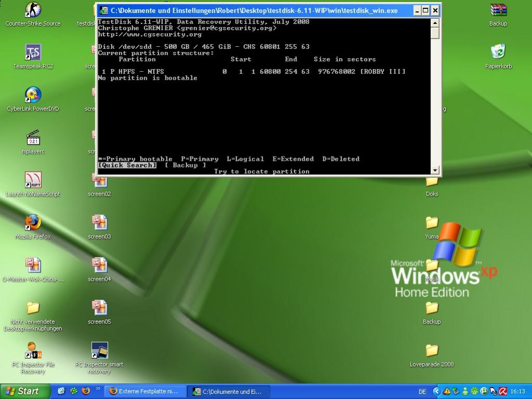Click the 'Try to locate partition' hint

click(262, 171)
